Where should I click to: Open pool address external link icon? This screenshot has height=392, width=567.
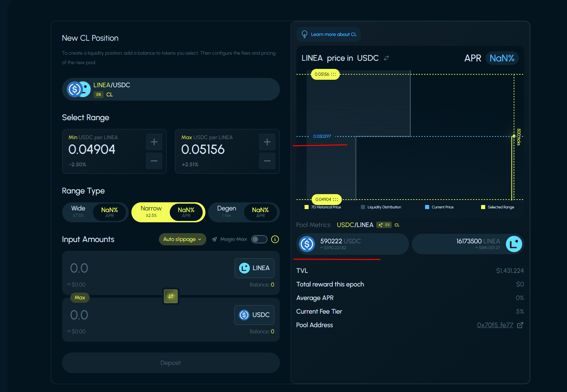pos(520,325)
